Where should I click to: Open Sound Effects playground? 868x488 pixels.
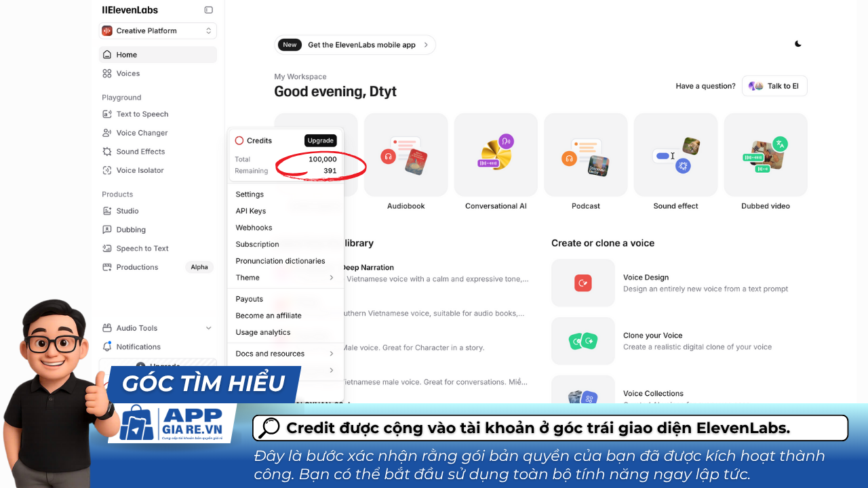[x=157, y=152]
